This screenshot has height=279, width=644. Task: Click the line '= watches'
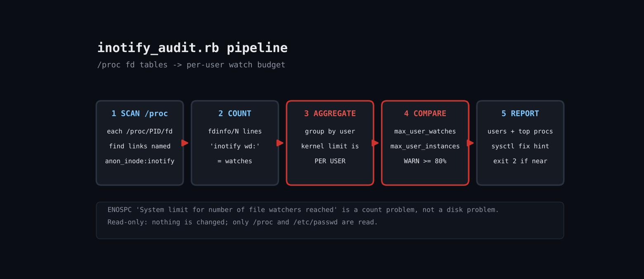point(235,161)
